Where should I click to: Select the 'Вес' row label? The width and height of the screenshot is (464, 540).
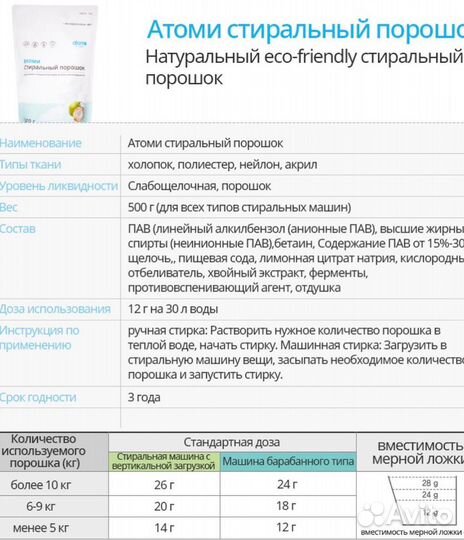pyautogui.click(x=9, y=207)
